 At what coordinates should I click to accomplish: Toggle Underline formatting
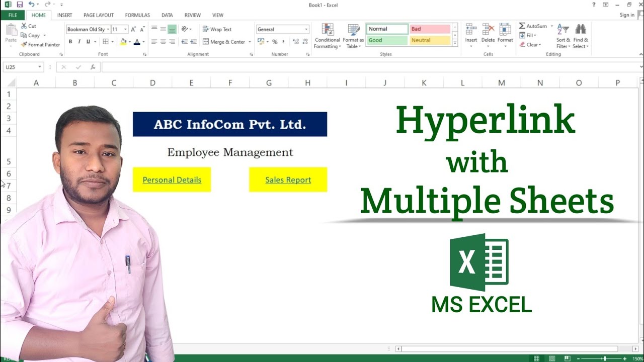click(x=89, y=42)
